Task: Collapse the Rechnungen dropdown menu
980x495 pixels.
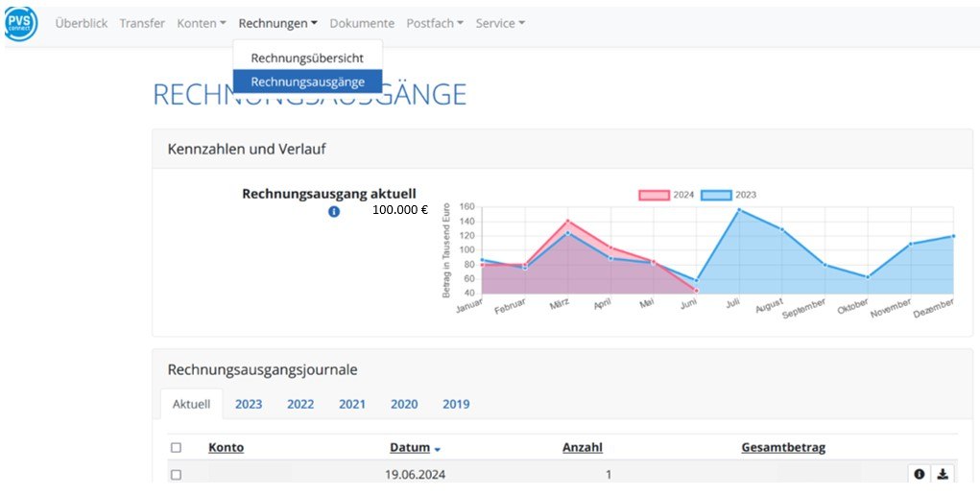Action: point(277,23)
